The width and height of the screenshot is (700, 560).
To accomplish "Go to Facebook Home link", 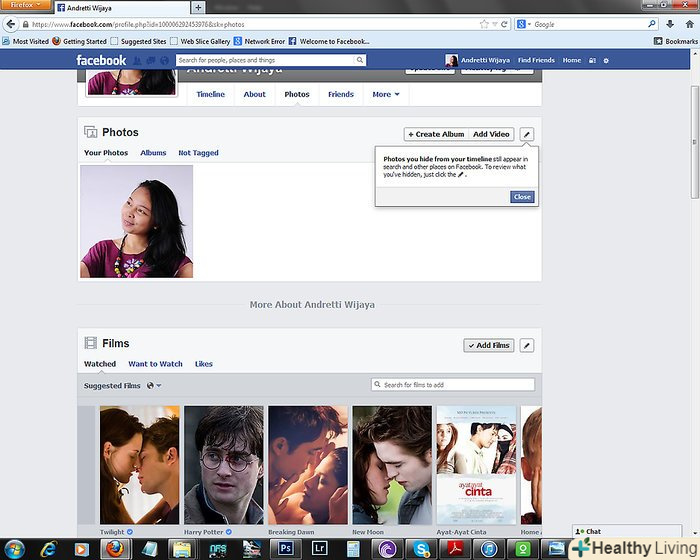I will (x=572, y=60).
